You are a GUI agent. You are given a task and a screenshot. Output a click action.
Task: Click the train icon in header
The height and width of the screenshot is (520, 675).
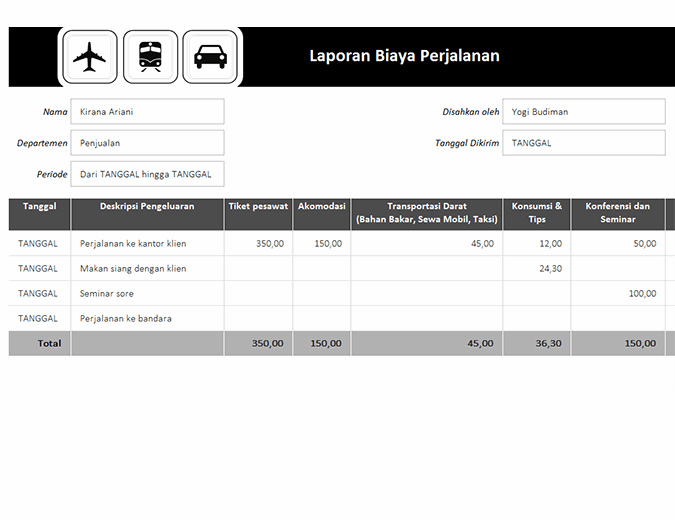coord(150,57)
